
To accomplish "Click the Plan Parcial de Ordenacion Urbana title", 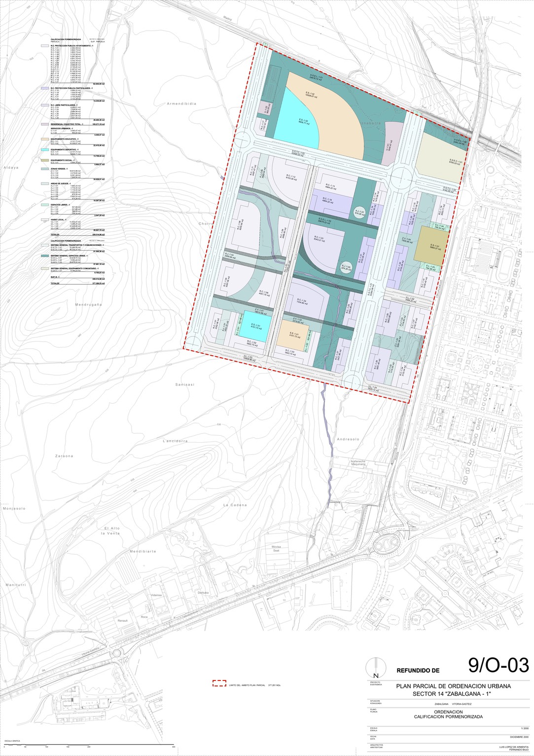I will point(453,686).
